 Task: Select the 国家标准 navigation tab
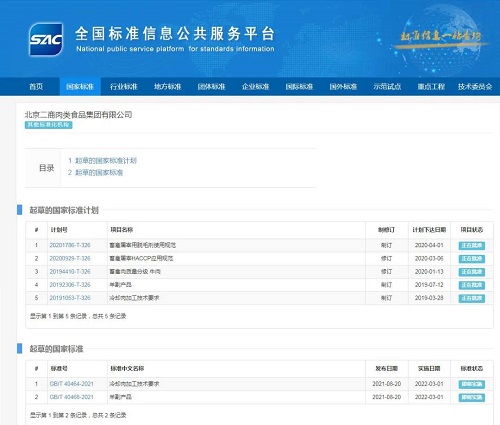click(x=80, y=87)
